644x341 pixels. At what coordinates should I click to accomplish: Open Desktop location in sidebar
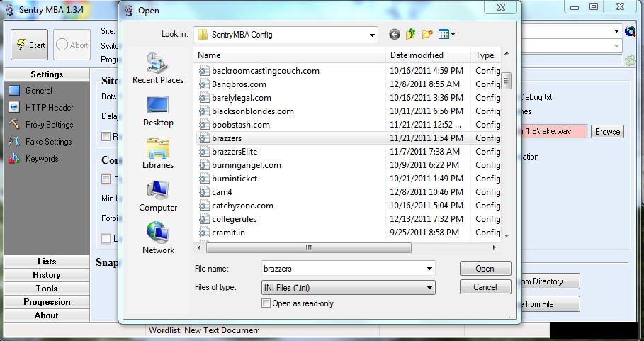[158, 111]
